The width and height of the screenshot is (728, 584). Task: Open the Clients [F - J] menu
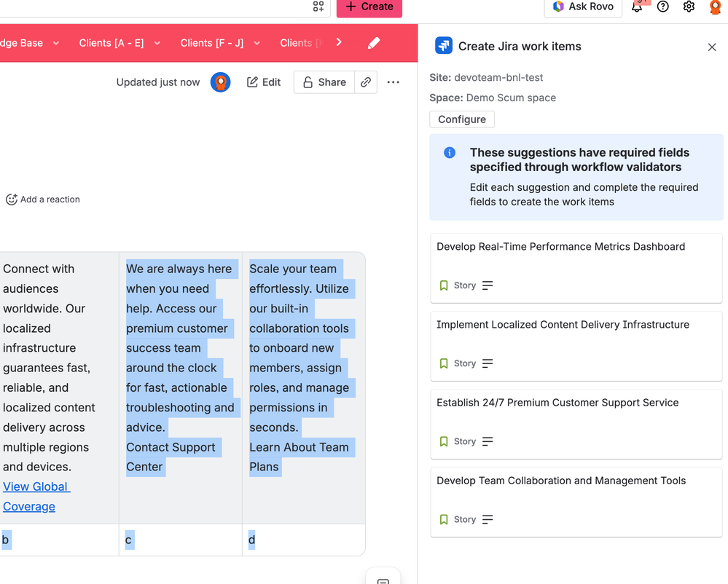[212, 43]
